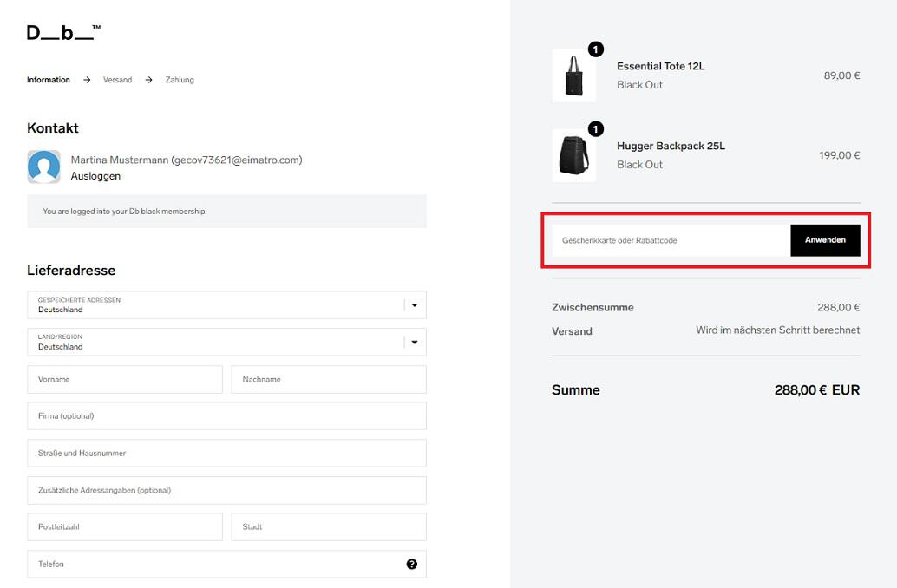897x588 pixels.
Task: Focus the Postleitzahl field
Action: pos(125,526)
